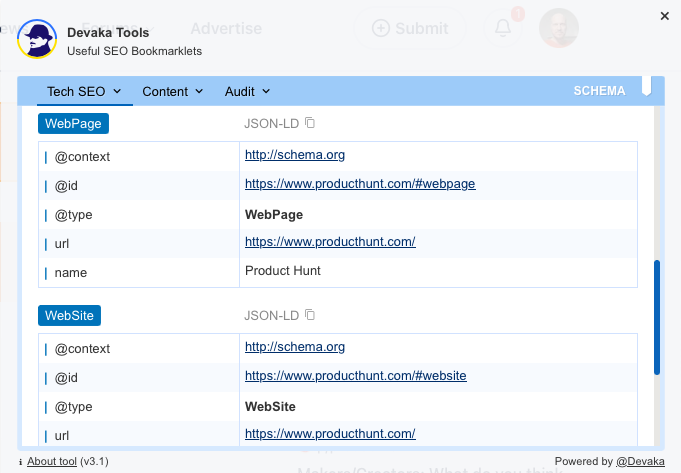
Task: Open WebSite @context schema.org link
Action: pyautogui.click(x=295, y=347)
